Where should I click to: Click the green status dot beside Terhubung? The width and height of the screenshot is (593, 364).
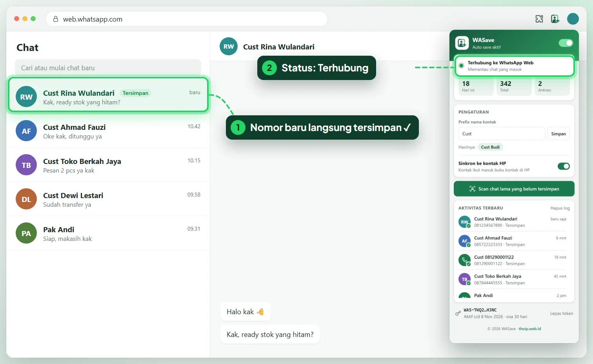[x=461, y=66]
